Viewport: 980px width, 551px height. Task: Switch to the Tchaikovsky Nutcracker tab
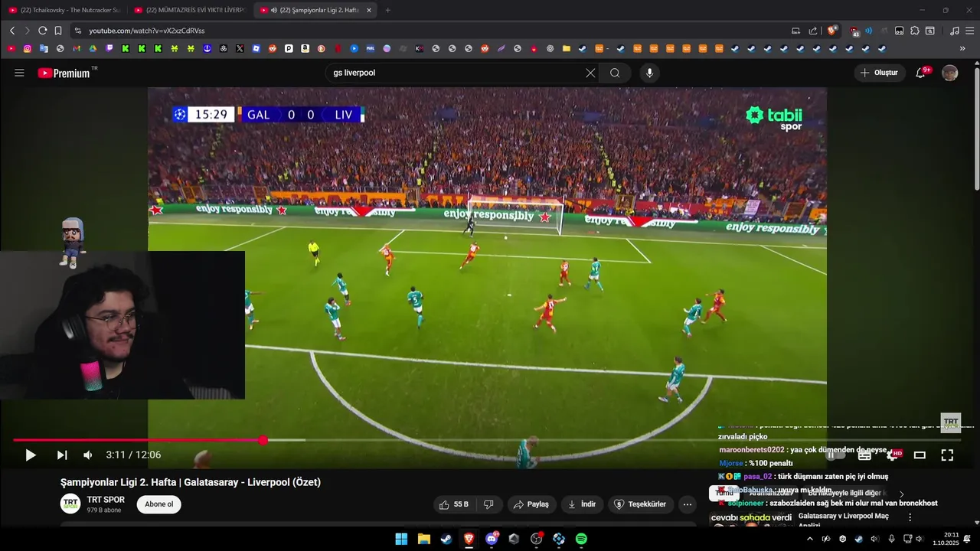(x=64, y=10)
